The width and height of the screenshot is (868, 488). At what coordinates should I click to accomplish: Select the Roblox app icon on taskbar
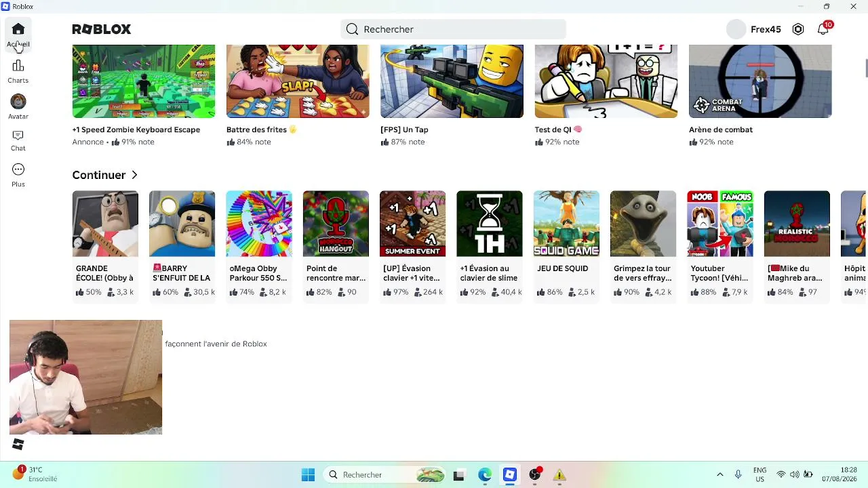coord(510,474)
